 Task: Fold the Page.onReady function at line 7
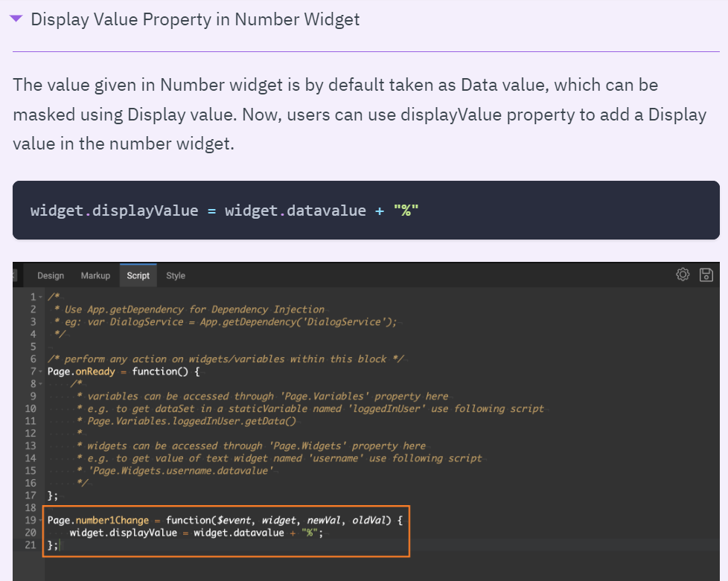[x=41, y=371]
